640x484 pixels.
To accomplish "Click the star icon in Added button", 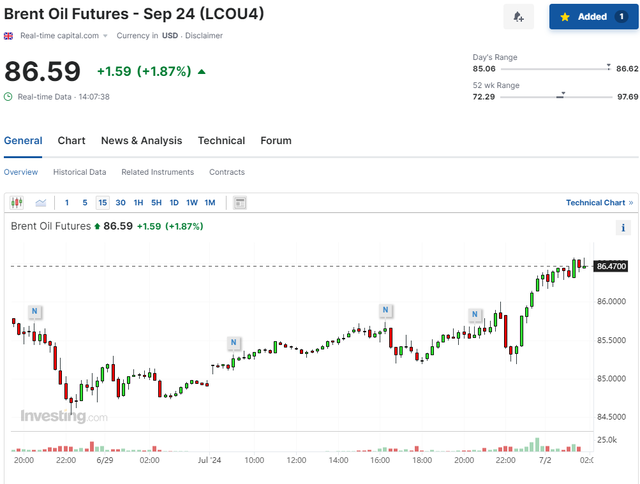I will 565,17.
